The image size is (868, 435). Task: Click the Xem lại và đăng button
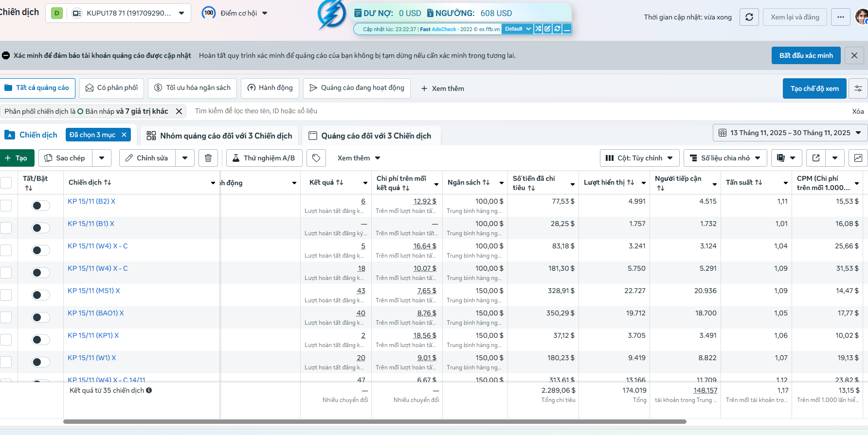pos(795,17)
